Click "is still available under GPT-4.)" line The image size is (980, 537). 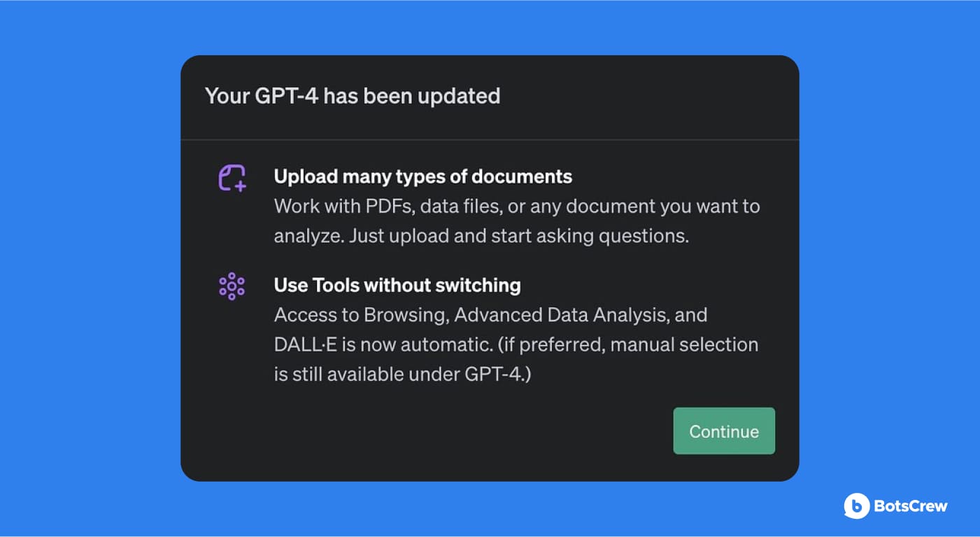pyautogui.click(x=402, y=374)
